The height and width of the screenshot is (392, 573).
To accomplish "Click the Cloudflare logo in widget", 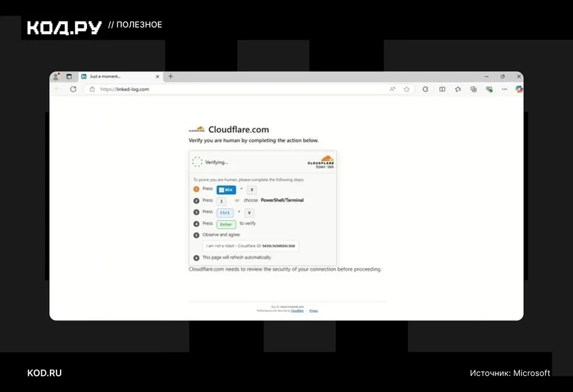I will (x=321, y=160).
